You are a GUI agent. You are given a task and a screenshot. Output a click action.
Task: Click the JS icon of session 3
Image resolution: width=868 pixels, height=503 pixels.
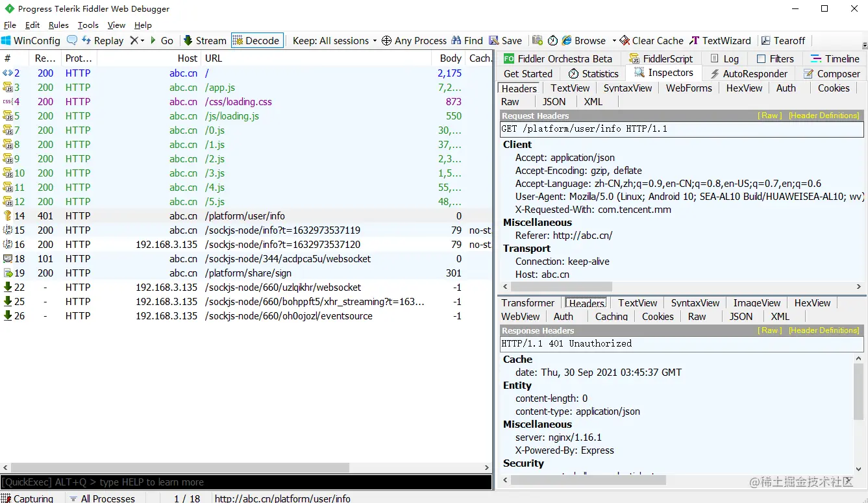coord(8,88)
